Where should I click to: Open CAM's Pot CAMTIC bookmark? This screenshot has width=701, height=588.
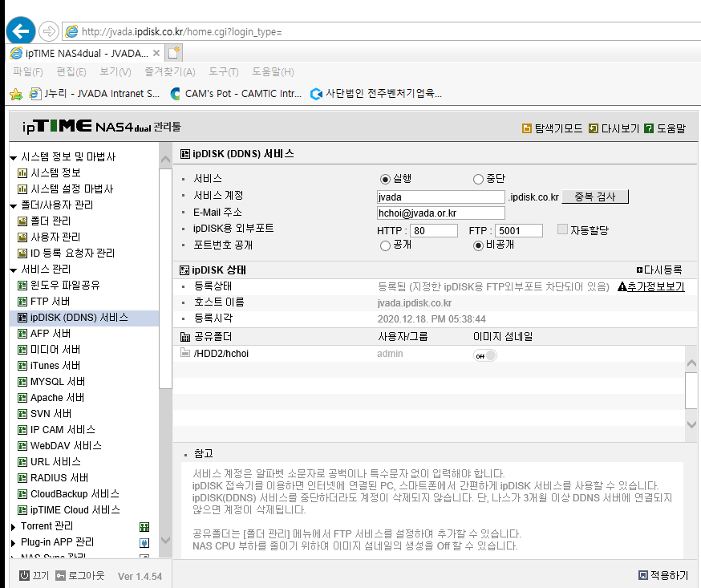(x=236, y=93)
